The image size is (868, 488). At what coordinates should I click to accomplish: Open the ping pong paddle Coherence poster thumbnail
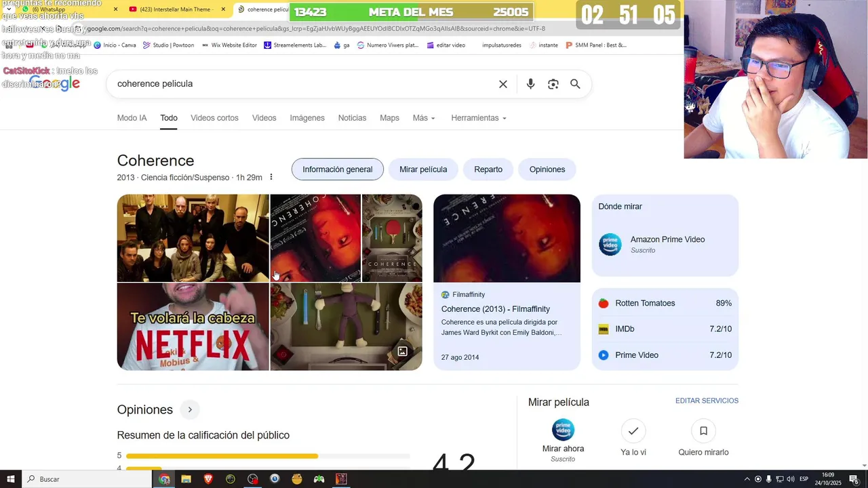(x=392, y=238)
